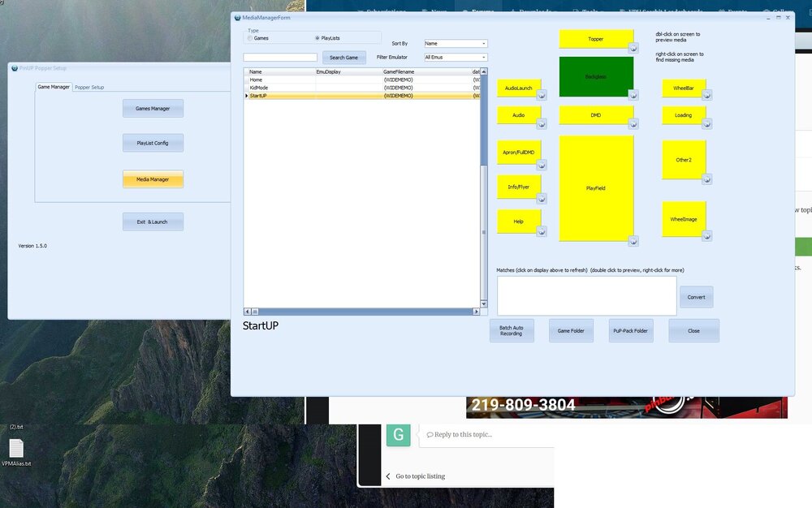Screen dimensions: 812x508
Task: Click the round icon beside the Topper tile
Action: point(633,48)
